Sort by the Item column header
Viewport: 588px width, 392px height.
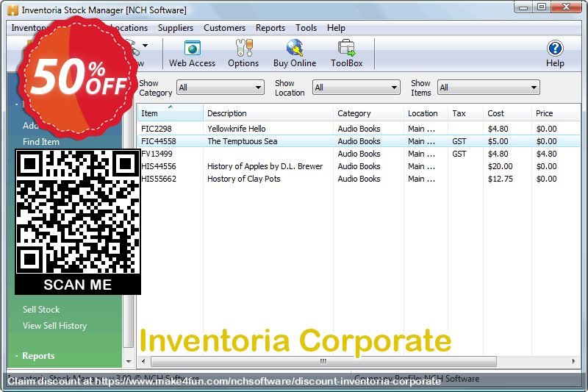(x=171, y=113)
